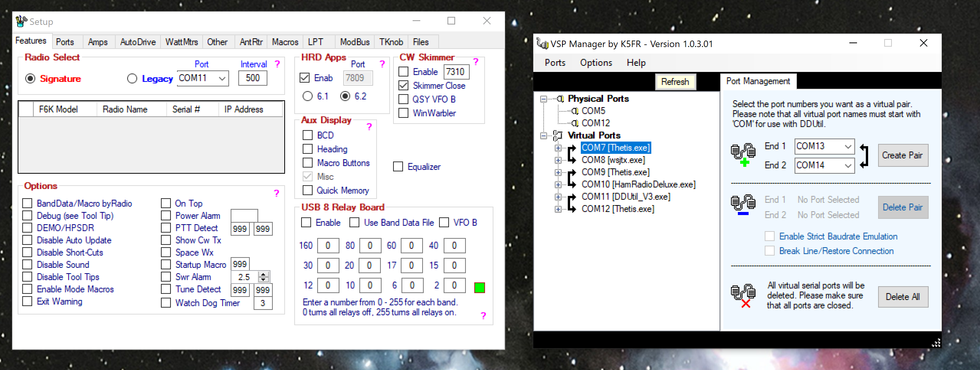Screen dimensions: 980x370
Task: Check the BandData/Macro byRadio option
Action: point(27,203)
